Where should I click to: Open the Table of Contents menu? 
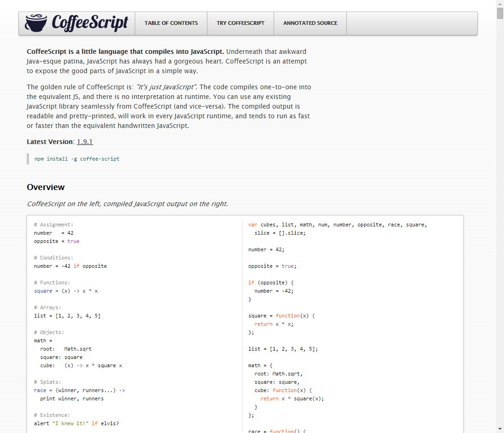pyautogui.click(x=171, y=23)
